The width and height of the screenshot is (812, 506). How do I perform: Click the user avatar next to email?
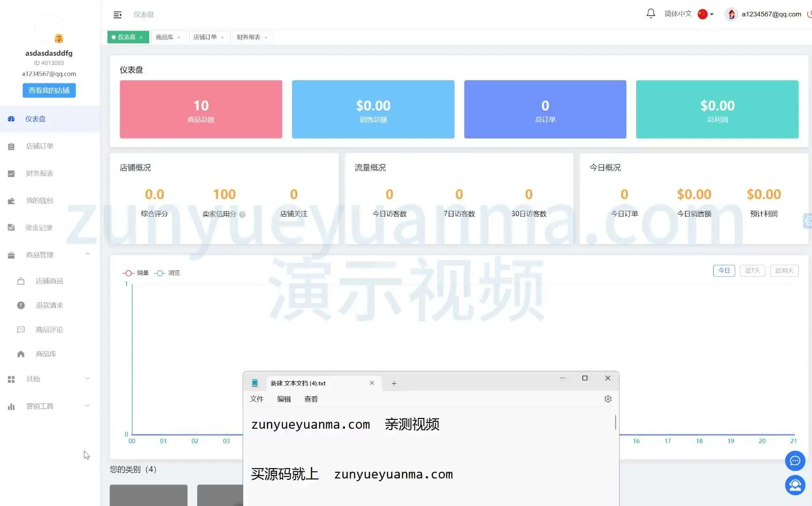point(731,15)
